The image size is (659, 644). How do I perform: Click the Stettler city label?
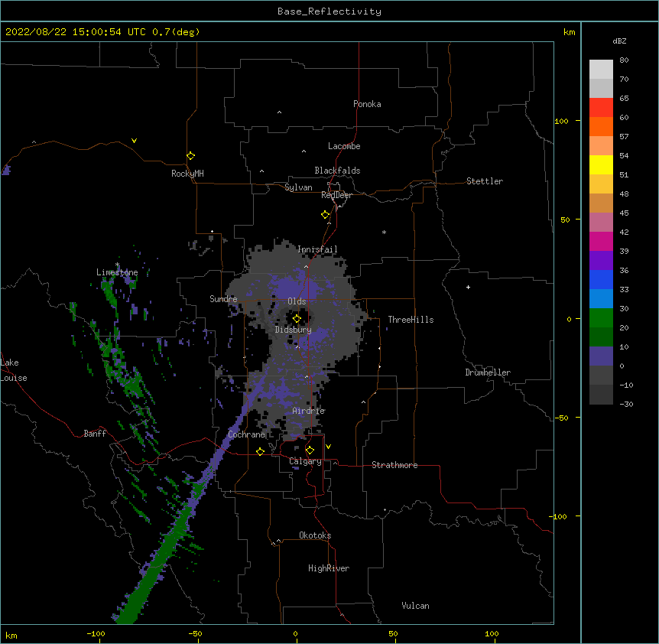tap(485, 181)
